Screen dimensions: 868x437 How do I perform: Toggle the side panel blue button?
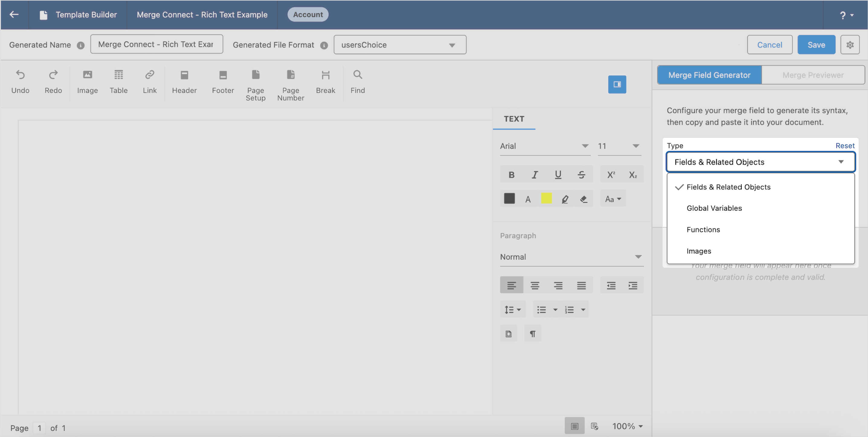(x=617, y=84)
